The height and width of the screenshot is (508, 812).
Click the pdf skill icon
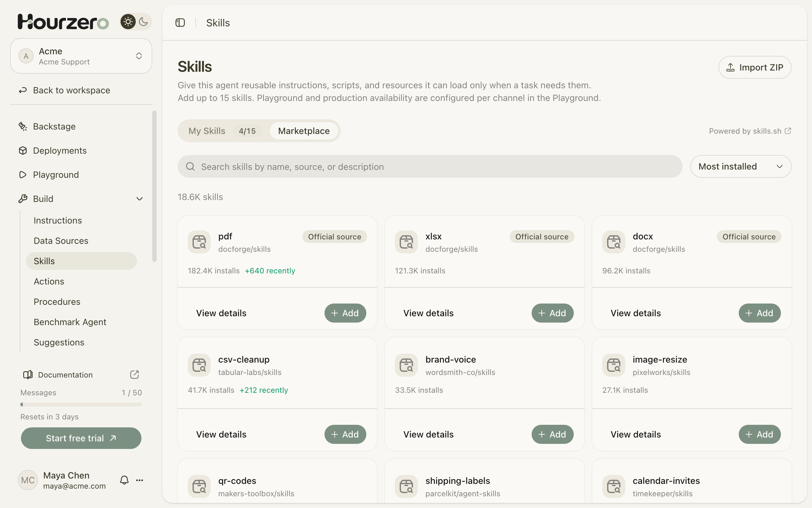click(199, 242)
